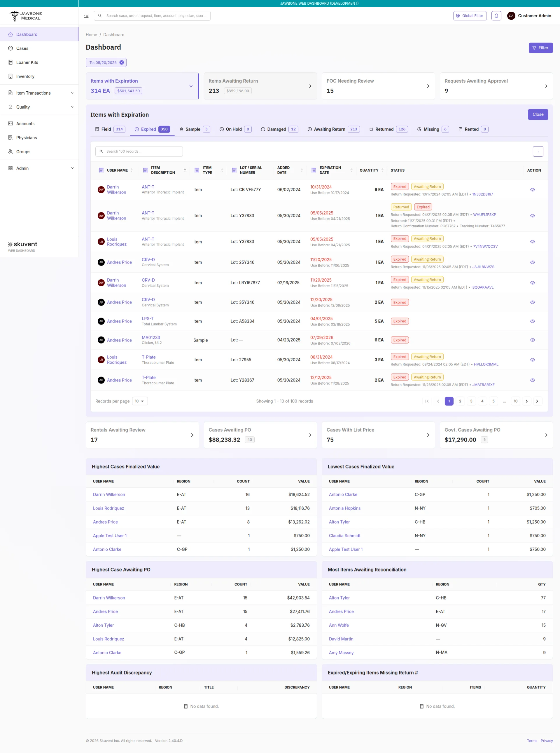Screen dimensions: 560x753
Task: Switch to Sample tab
Action: click(x=195, y=129)
